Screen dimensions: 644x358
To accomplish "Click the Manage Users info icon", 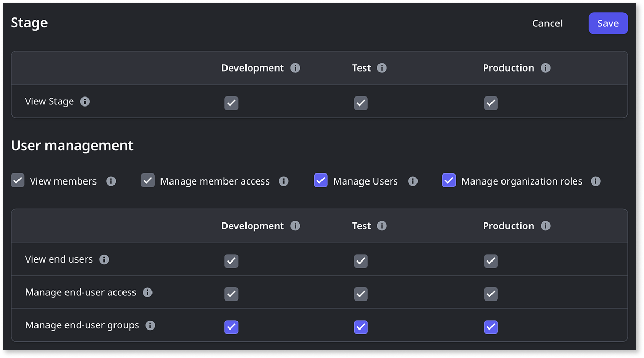I will 413,181.
